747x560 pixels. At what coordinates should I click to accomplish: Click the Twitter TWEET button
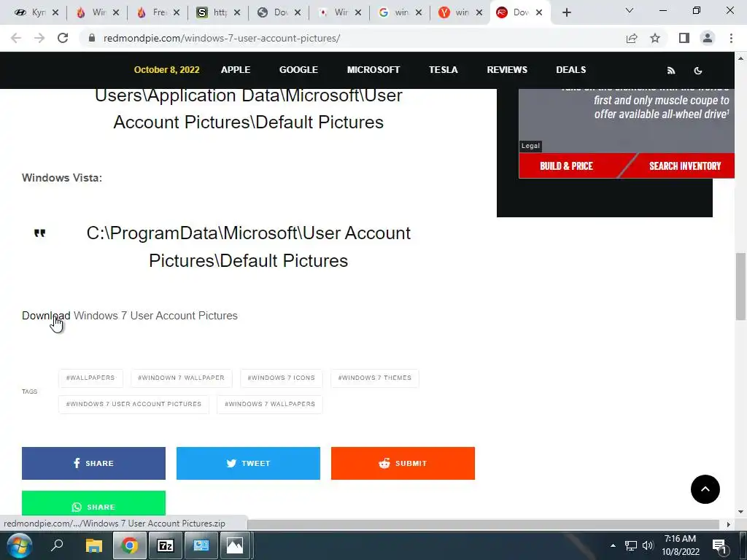tap(248, 463)
